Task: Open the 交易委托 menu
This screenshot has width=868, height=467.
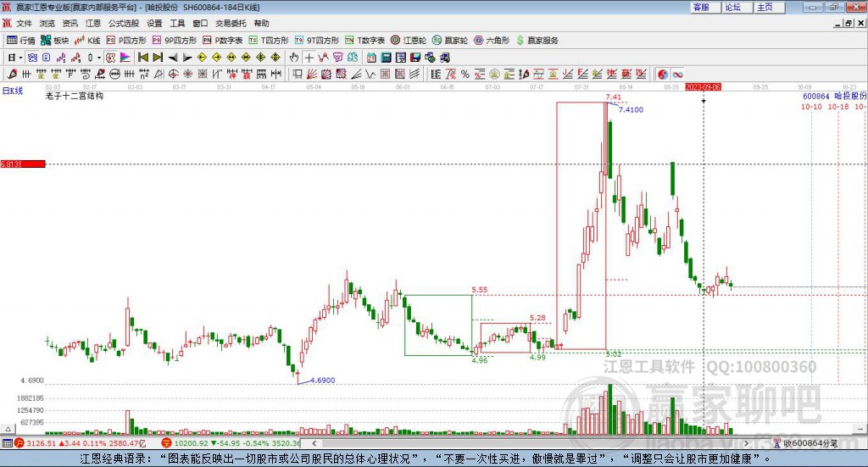Action: click(x=231, y=23)
